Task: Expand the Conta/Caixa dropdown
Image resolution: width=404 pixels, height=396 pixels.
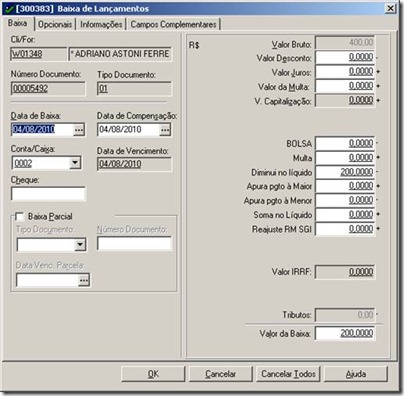Action: pyautogui.click(x=75, y=163)
